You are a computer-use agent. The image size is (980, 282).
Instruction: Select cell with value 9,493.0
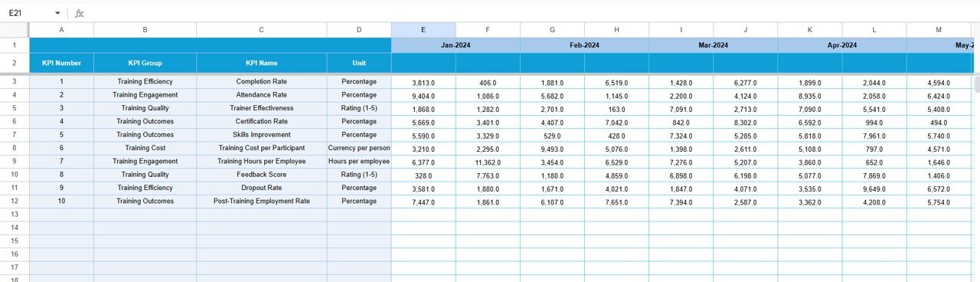point(552,148)
